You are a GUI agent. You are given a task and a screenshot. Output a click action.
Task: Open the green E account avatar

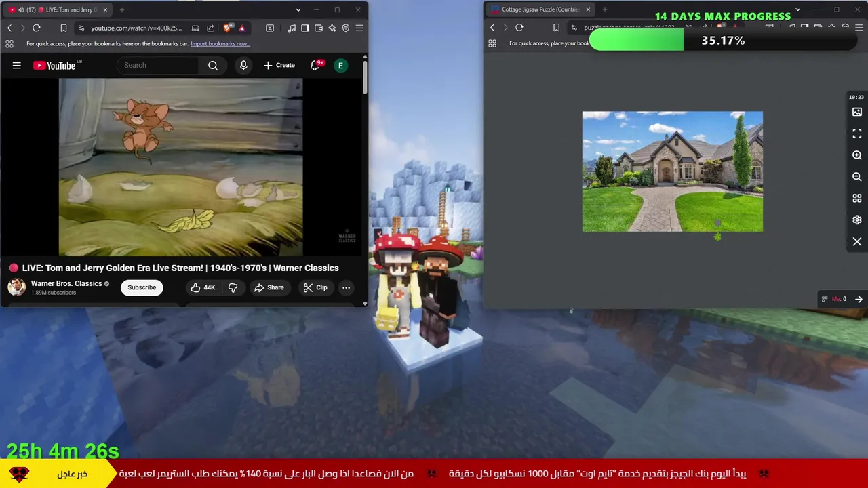click(x=340, y=66)
